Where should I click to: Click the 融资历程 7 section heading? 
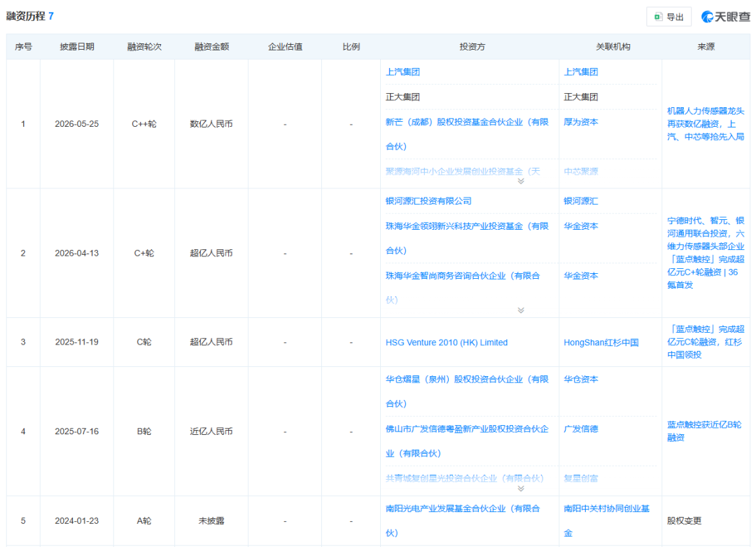(x=30, y=16)
